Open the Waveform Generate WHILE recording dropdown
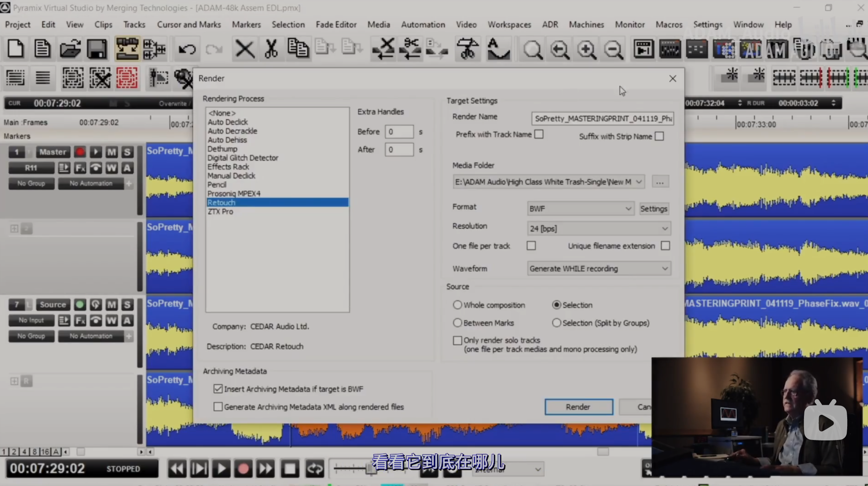 pyautogui.click(x=599, y=268)
